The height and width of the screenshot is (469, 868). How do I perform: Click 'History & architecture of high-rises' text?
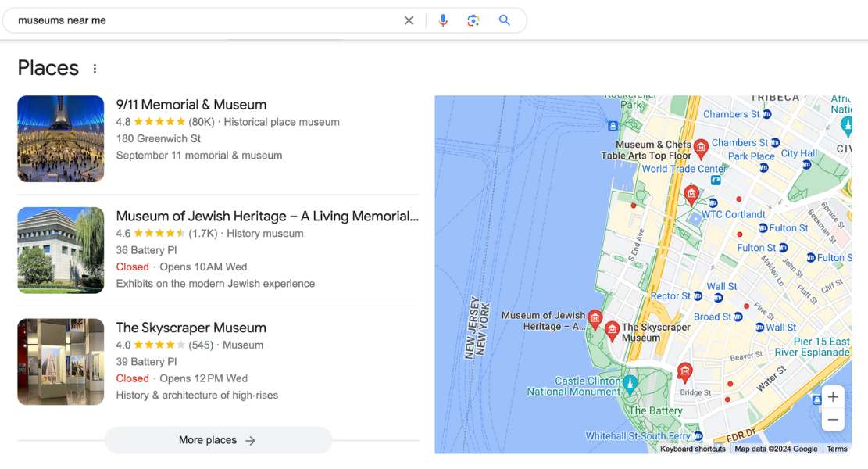click(x=197, y=396)
